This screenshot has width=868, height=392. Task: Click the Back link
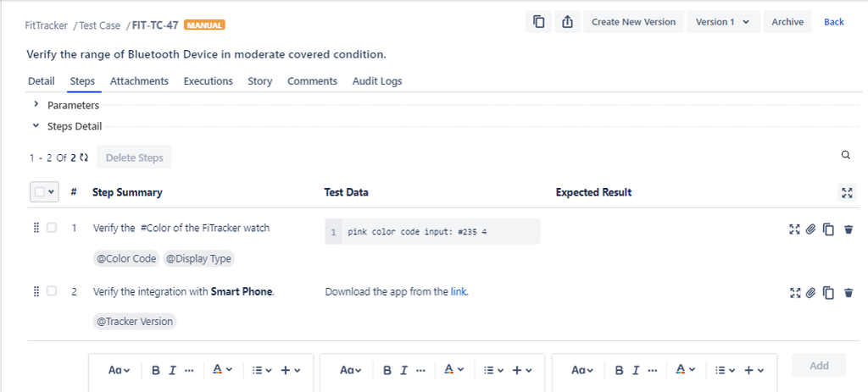[834, 22]
